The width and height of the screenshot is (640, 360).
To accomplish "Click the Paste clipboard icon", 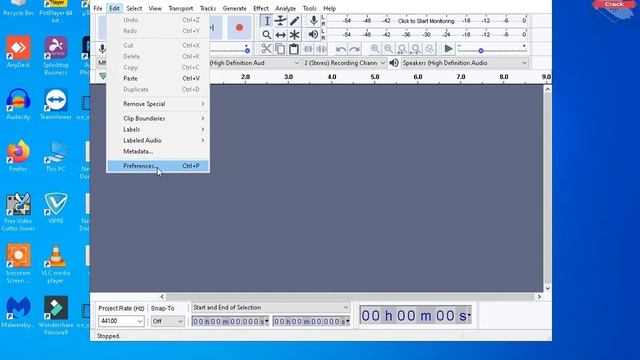I will (x=293, y=49).
